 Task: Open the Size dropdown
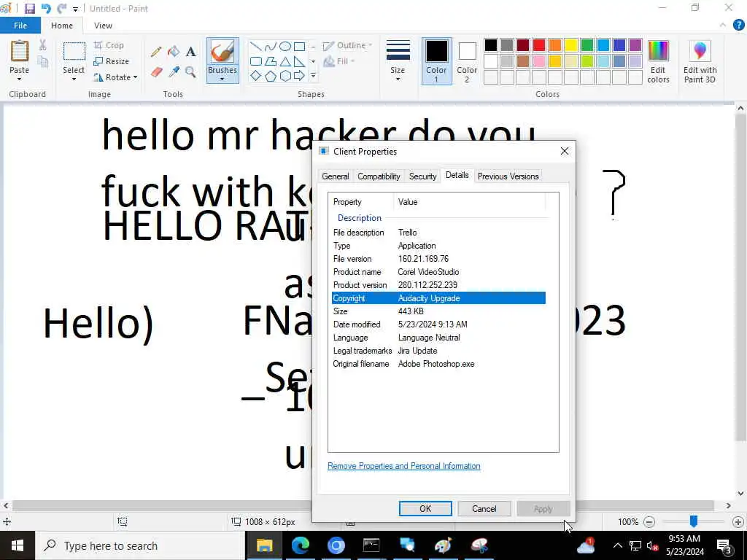398,61
